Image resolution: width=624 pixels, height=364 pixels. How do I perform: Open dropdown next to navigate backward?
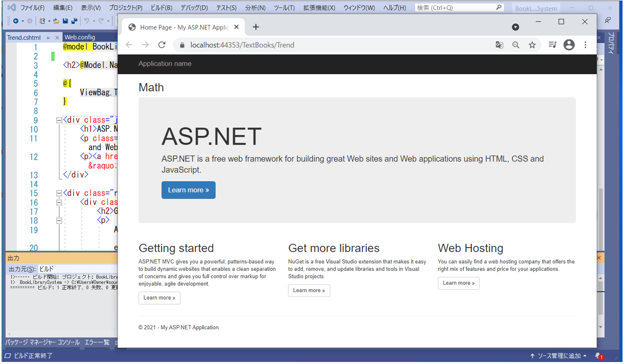coord(22,21)
